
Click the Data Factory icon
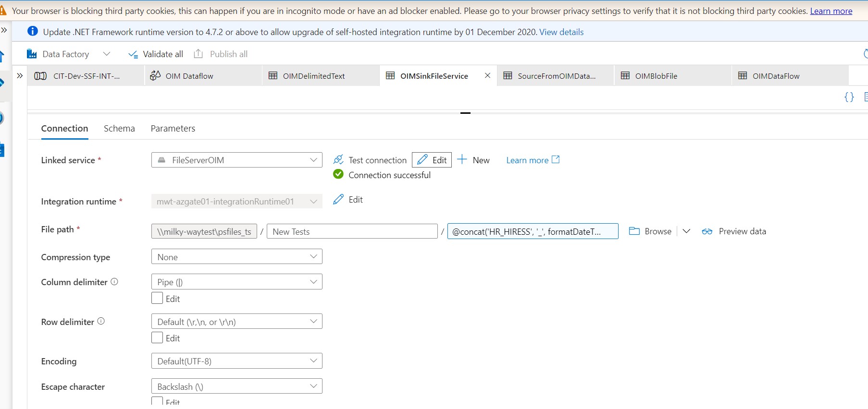coord(32,54)
